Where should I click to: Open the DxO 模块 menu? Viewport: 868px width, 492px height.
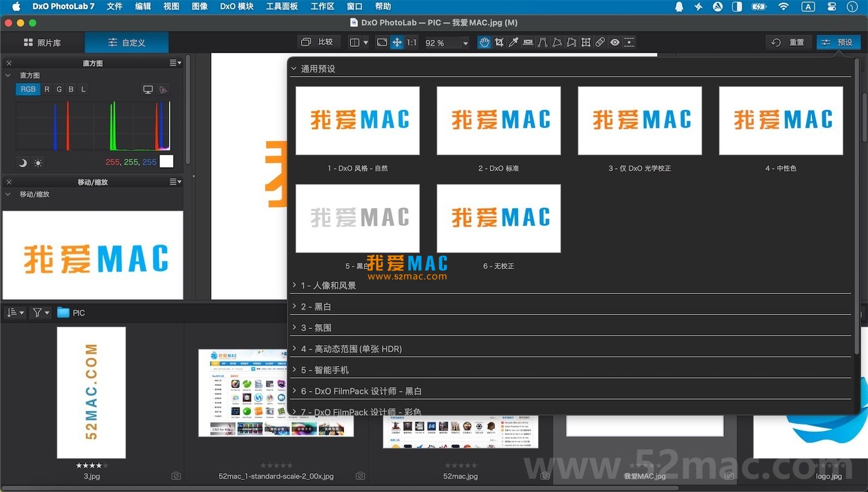tap(237, 7)
